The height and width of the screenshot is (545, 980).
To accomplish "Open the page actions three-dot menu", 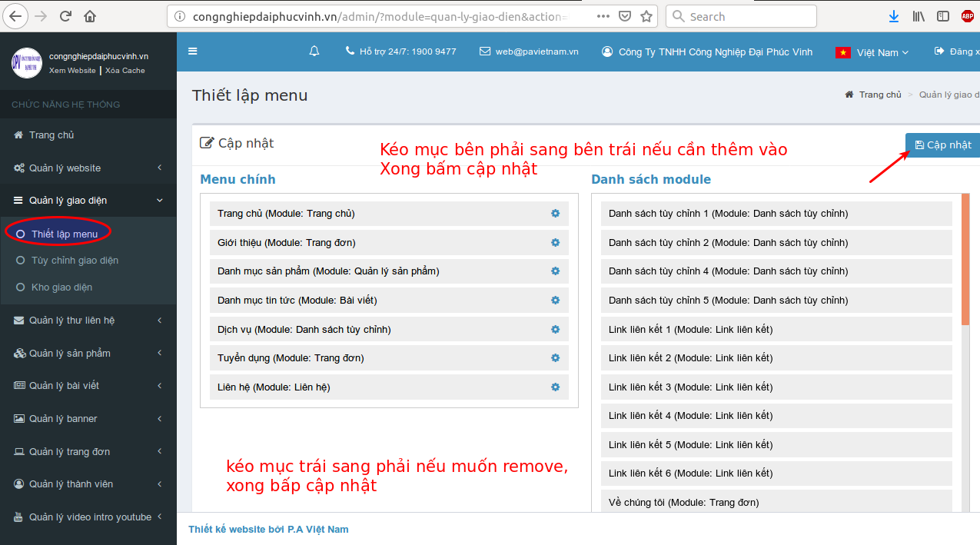I will pos(603,16).
